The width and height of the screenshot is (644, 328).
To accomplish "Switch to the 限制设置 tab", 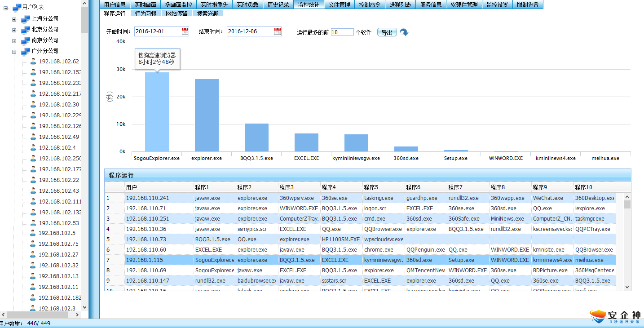I will point(528,4).
